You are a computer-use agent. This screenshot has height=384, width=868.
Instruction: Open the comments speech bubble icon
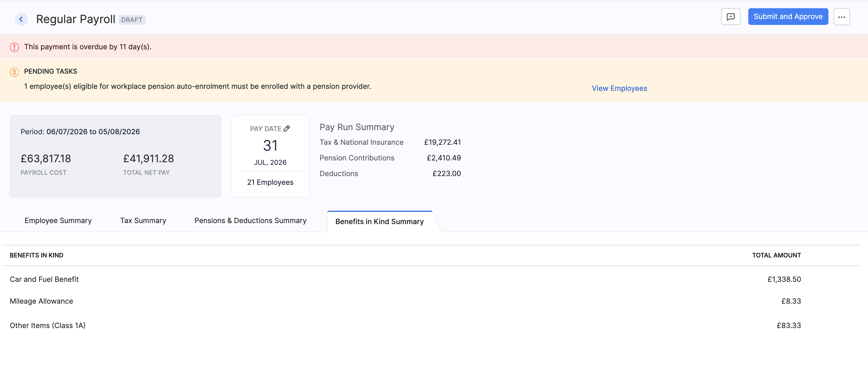click(x=731, y=16)
